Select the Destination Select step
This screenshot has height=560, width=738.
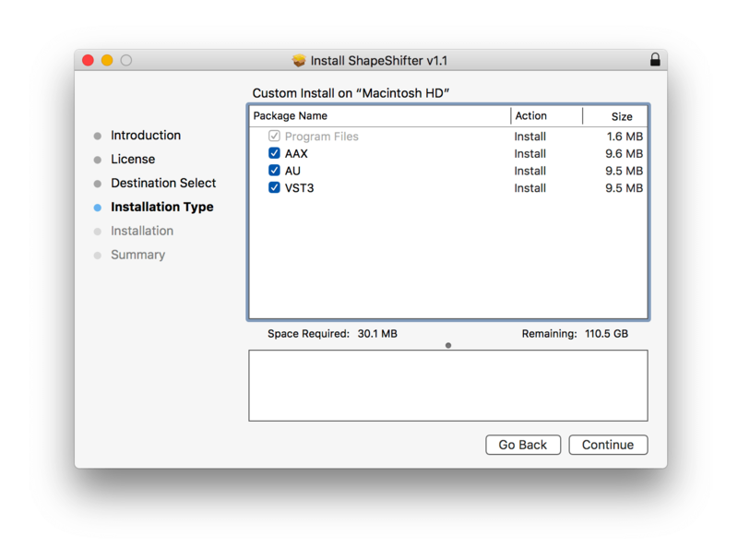(163, 184)
